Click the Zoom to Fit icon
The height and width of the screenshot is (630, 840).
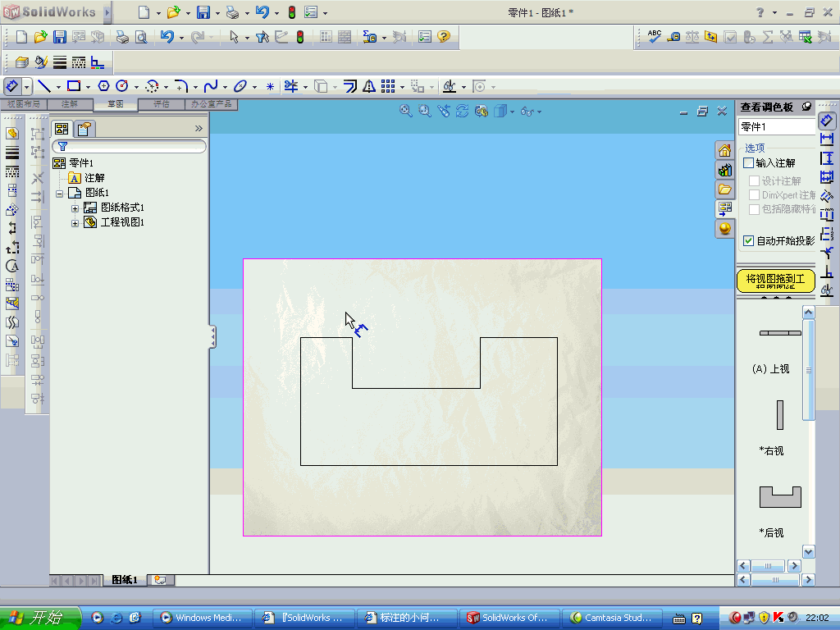click(x=405, y=111)
